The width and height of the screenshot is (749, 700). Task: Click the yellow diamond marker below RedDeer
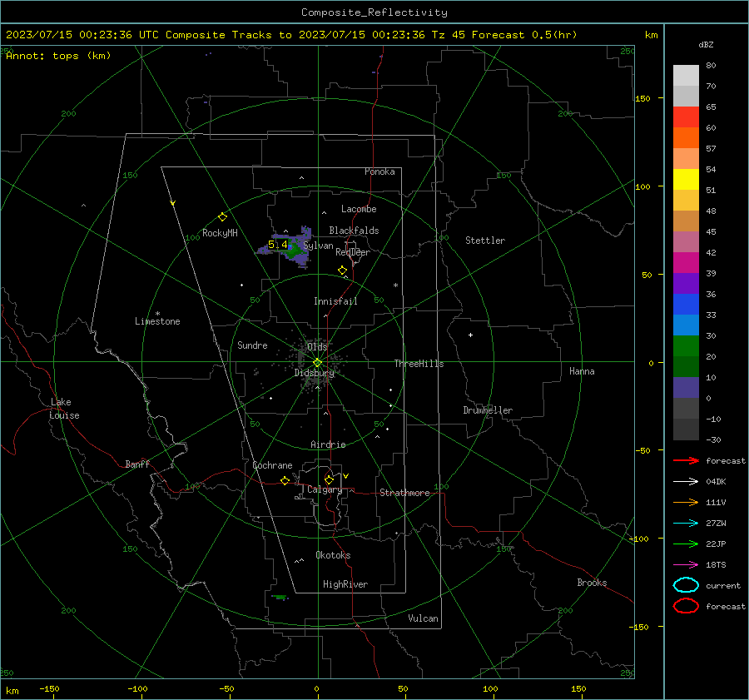point(342,270)
